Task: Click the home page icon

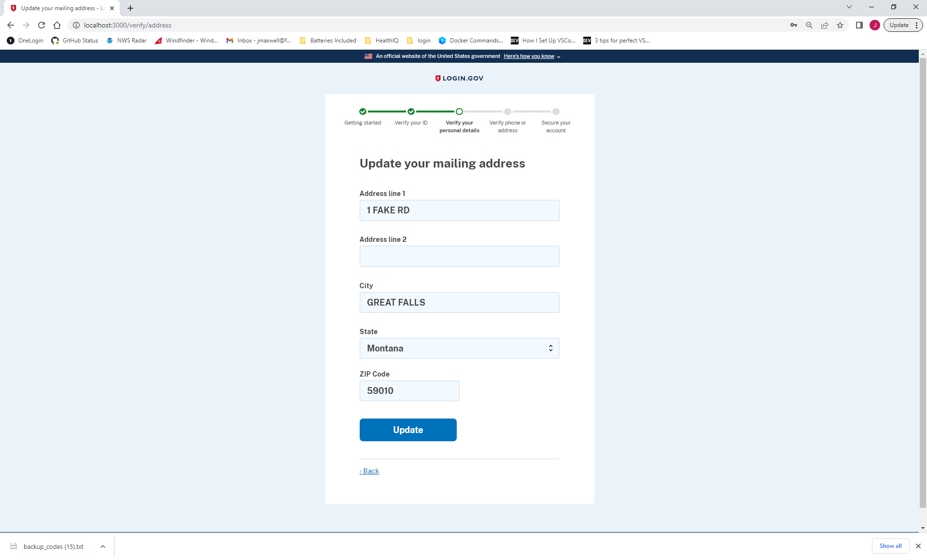Action: pyautogui.click(x=57, y=25)
